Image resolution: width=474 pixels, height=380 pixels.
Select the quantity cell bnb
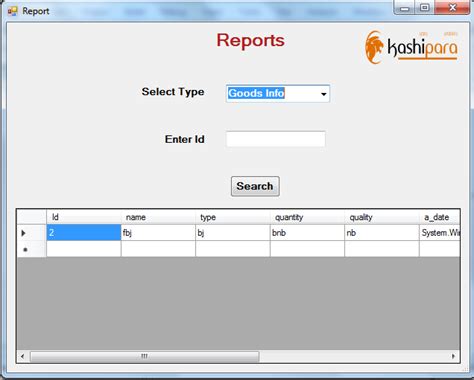click(307, 233)
